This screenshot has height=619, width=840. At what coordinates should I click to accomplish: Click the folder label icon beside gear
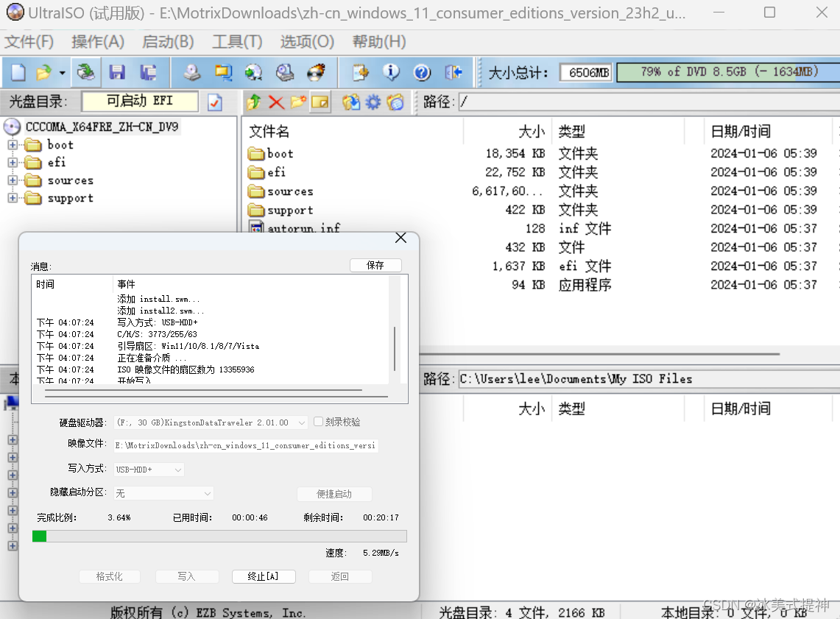[395, 102]
